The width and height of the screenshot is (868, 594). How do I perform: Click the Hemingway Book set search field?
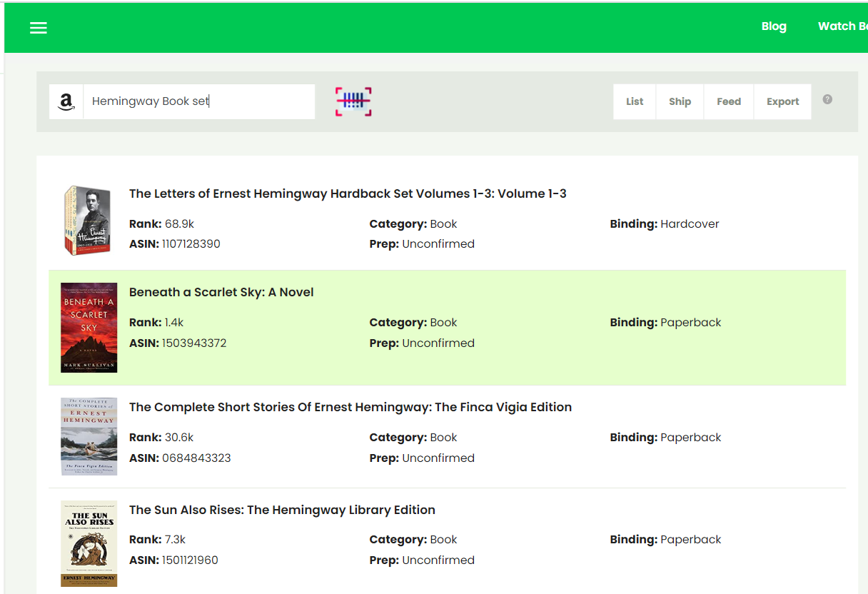point(199,101)
